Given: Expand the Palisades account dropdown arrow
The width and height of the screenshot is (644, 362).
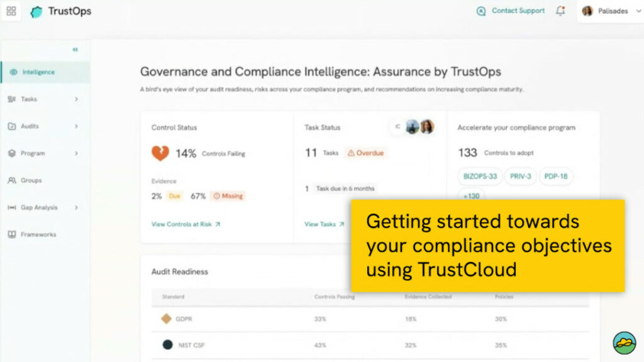Looking at the screenshot, I should tap(638, 11).
